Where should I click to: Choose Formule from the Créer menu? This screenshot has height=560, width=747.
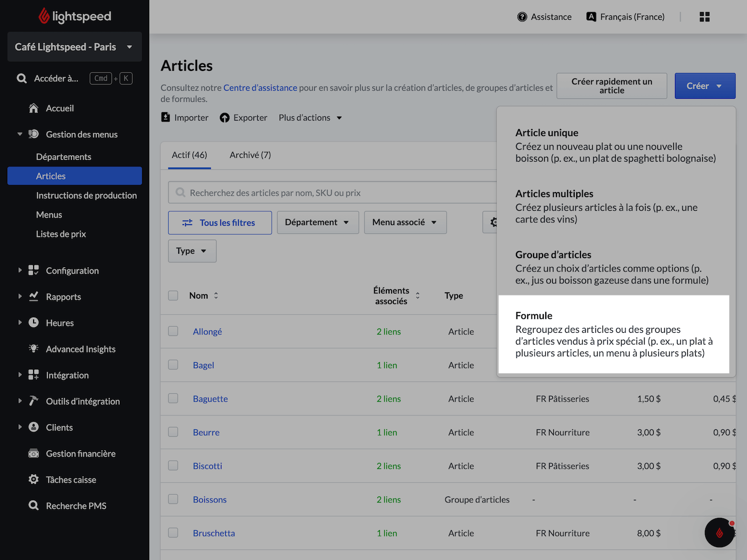pyautogui.click(x=613, y=334)
